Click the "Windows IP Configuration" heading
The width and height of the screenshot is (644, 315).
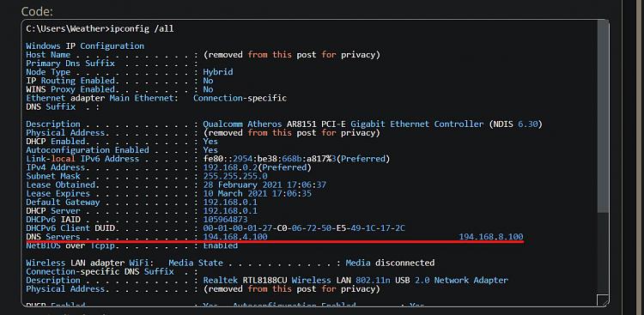tap(85, 46)
